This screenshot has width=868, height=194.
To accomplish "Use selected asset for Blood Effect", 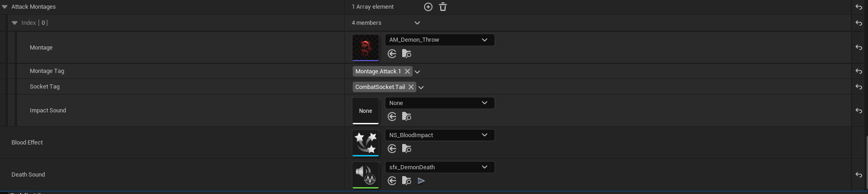I will (392, 149).
